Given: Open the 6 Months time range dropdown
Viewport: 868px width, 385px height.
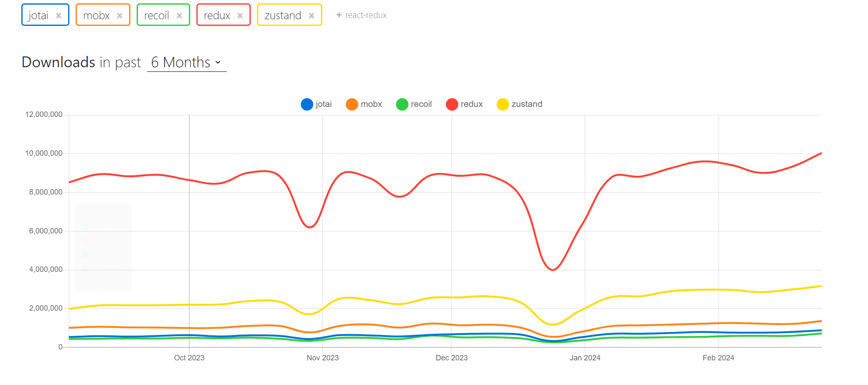Looking at the screenshot, I should pyautogui.click(x=186, y=63).
